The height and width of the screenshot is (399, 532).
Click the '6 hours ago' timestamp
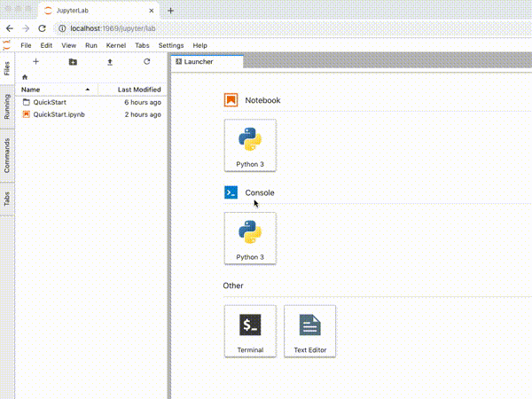click(x=143, y=102)
